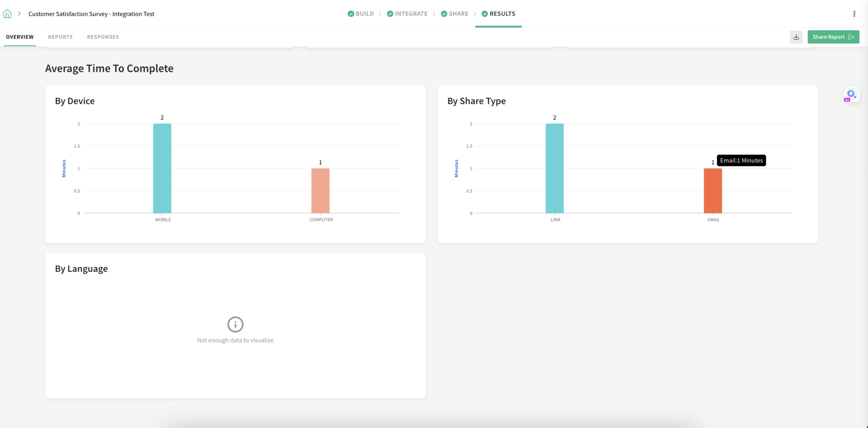
Task: Navigate to the SHARE step
Action: (458, 13)
